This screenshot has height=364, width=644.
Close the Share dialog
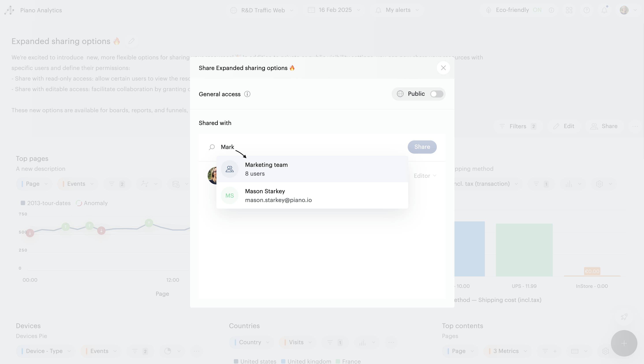[443, 68]
